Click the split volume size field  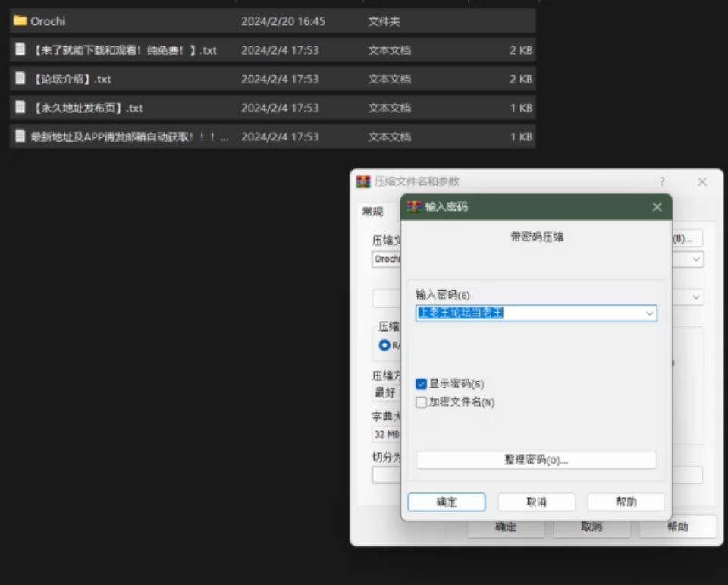[x=386, y=475]
